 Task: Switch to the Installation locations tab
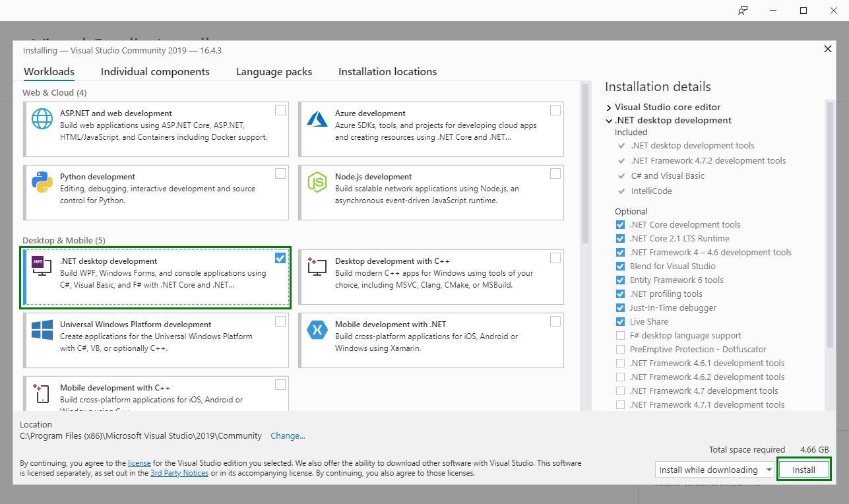tap(387, 72)
